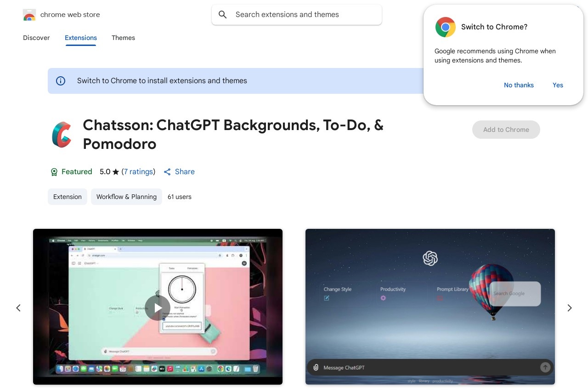Click the 'Switch to Chrome to install' banner text
Screen dimensions: 588x392
coord(162,81)
